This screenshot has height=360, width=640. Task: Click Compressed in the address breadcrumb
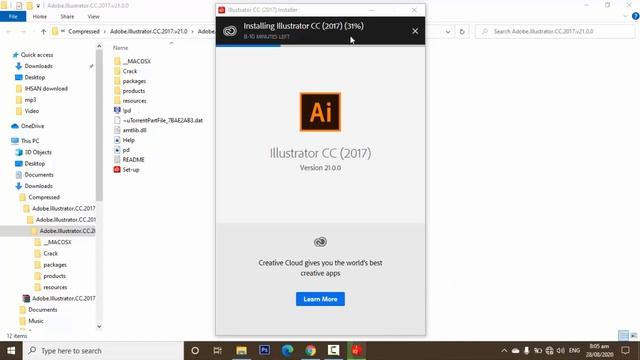pyautogui.click(x=84, y=31)
